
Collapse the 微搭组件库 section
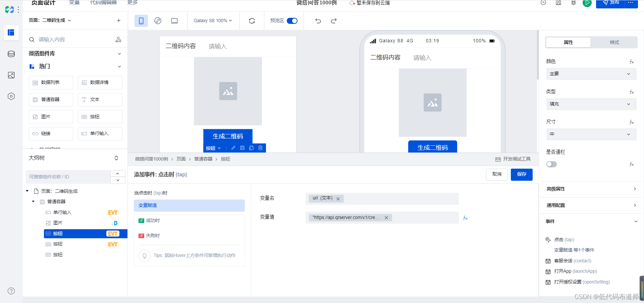(x=119, y=54)
